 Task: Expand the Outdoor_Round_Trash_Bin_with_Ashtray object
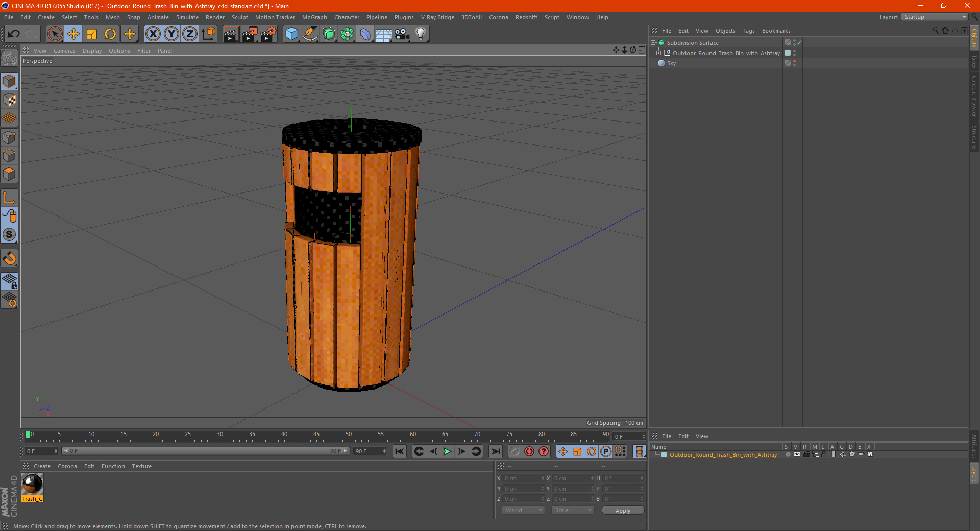click(658, 53)
